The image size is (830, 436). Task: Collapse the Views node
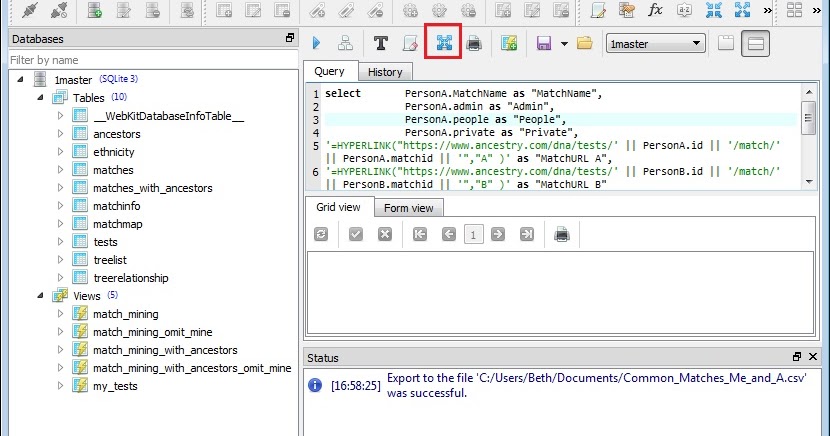(x=40, y=295)
